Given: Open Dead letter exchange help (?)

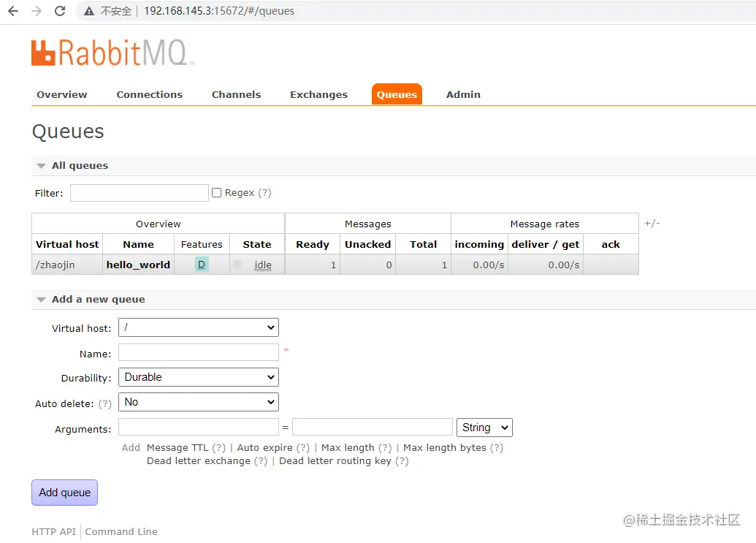Looking at the screenshot, I should [x=261, y=460].
